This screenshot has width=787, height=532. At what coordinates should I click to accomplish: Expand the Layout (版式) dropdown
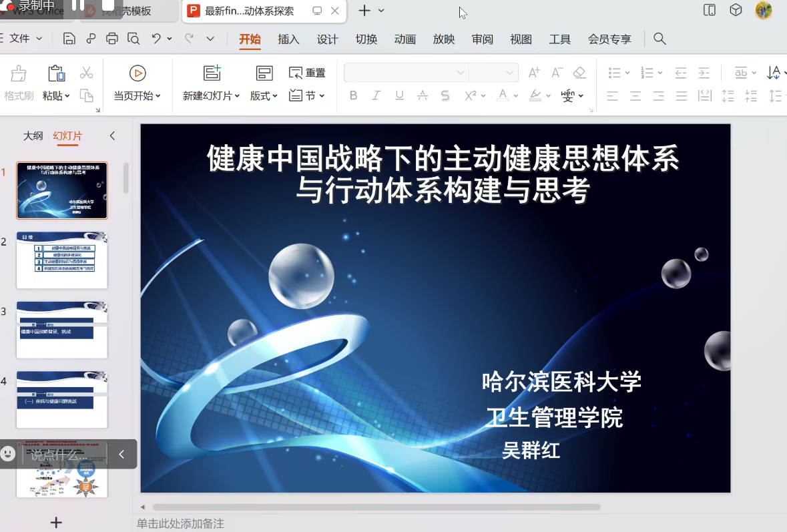(264, 95)
